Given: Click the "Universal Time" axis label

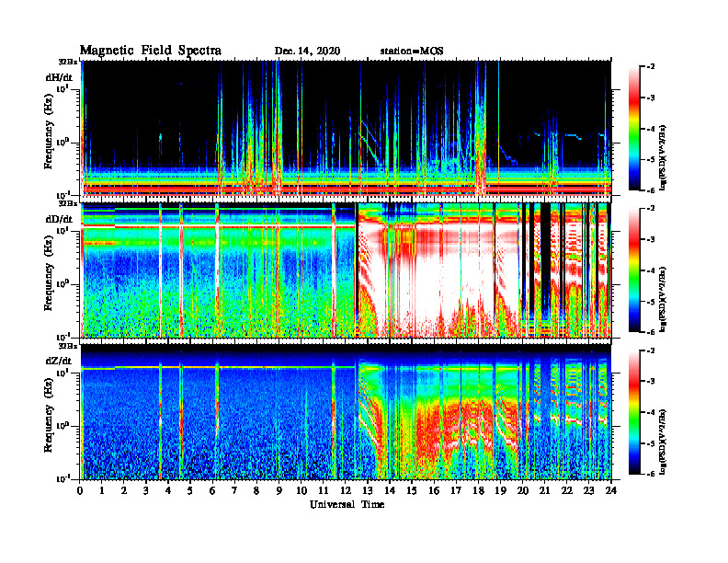Looking at the screenshot, I should tap(347, 505).
